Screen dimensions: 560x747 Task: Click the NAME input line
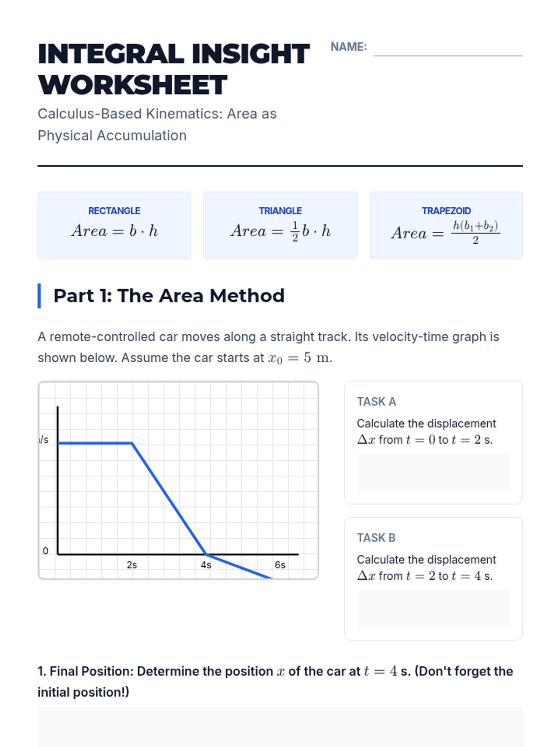pyautogui.click(x=448, y=49)
